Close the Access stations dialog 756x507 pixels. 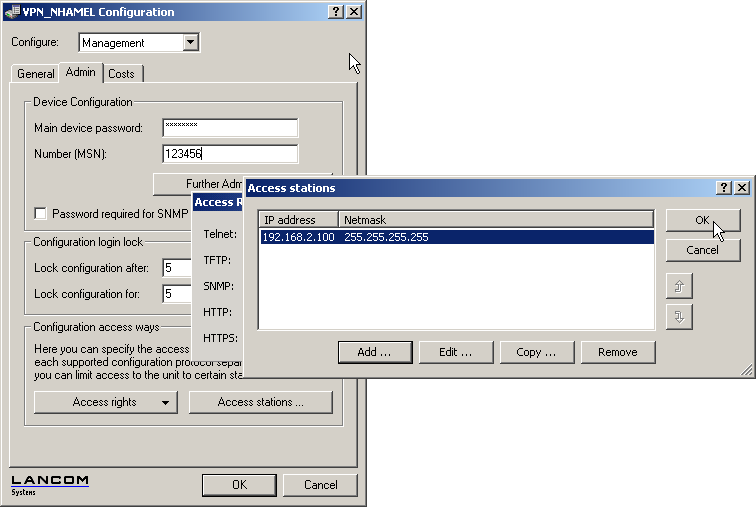click(741, 188)
